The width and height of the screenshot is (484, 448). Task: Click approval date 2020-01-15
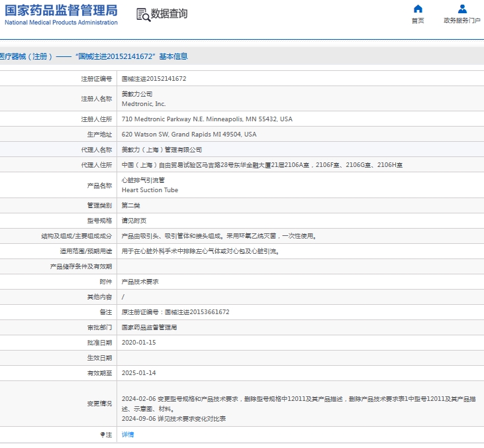tap(138, 343)
